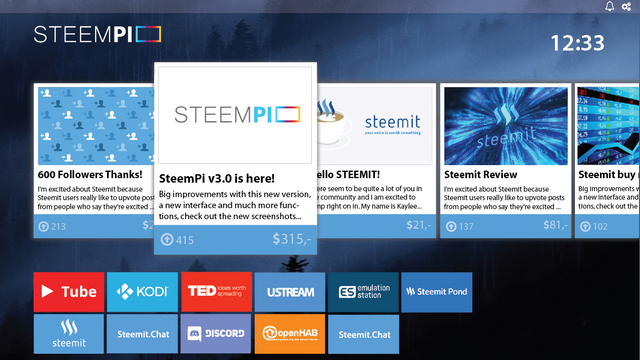Open the USTREAM app tile
Viewport: 640px width, 360px height.
click(290, 292)
